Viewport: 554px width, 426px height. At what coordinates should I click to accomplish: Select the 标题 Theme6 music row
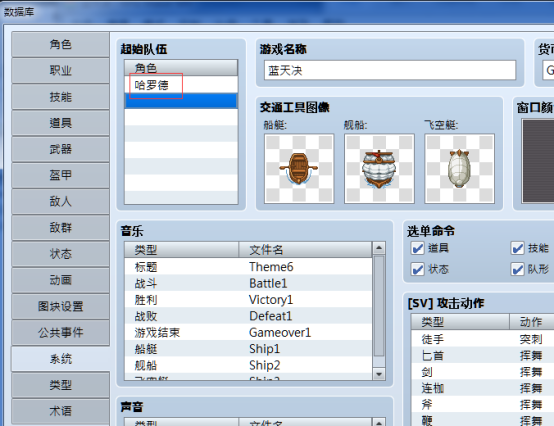click(248, 267)
